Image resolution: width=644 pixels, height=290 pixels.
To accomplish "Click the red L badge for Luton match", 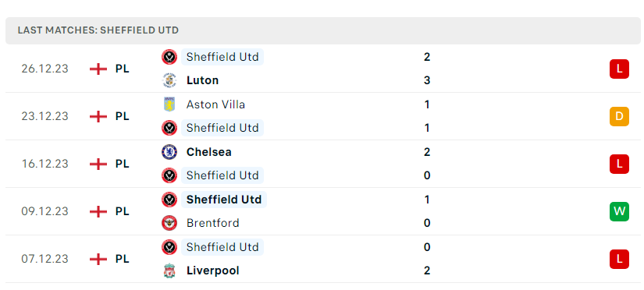I will (619, 69).
